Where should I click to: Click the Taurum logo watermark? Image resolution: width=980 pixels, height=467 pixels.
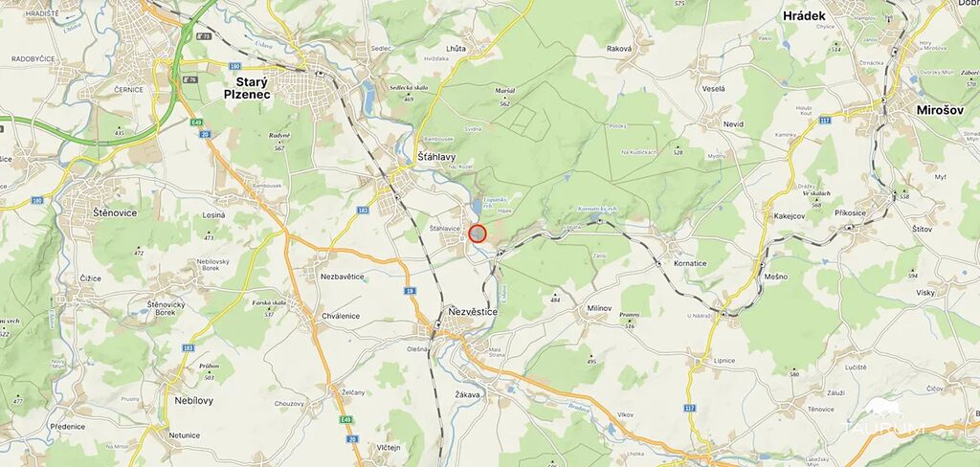point(883,417)
